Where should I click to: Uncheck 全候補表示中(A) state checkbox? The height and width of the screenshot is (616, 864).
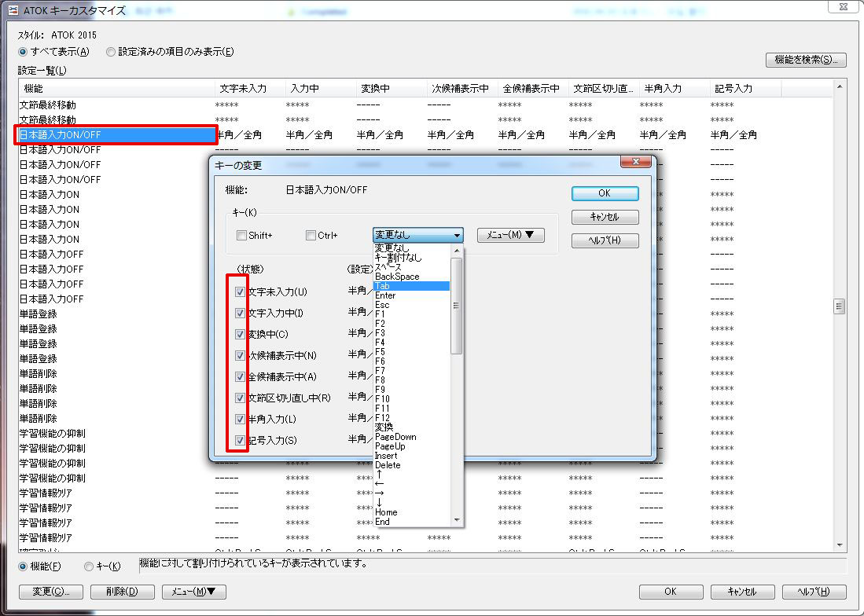[x=240, y=376]
